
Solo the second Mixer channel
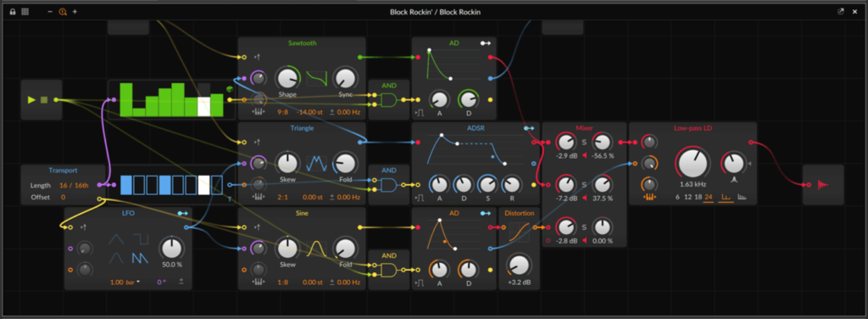pyautogui.click(x=584, y=184)
